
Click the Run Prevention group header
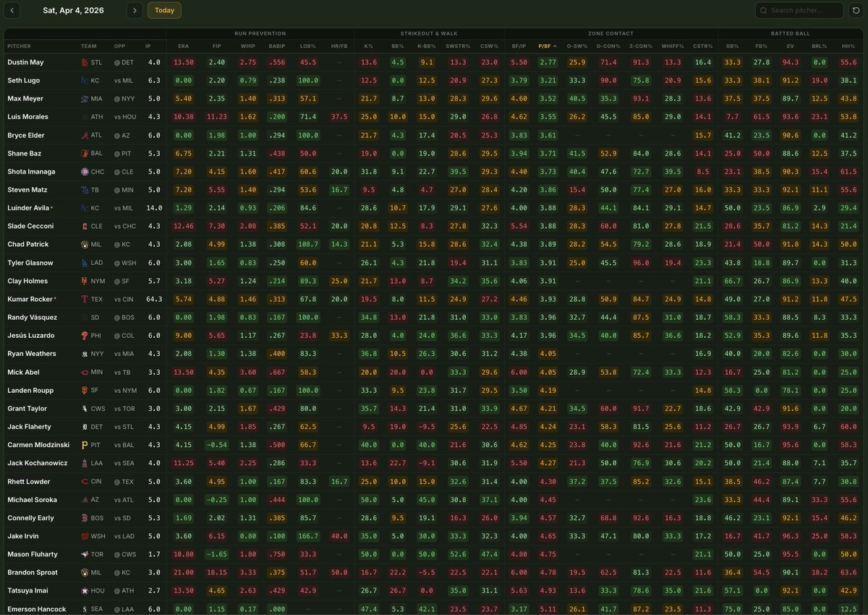coord(260,33)
